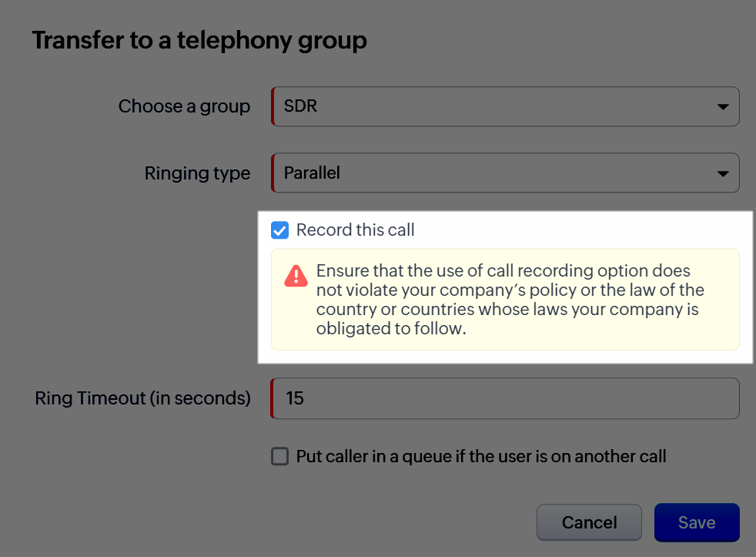Image resolution: width=756 pixels, height=557 pixels.
Task: Click the red warning triangle icon
Action: tap(296, 276)
